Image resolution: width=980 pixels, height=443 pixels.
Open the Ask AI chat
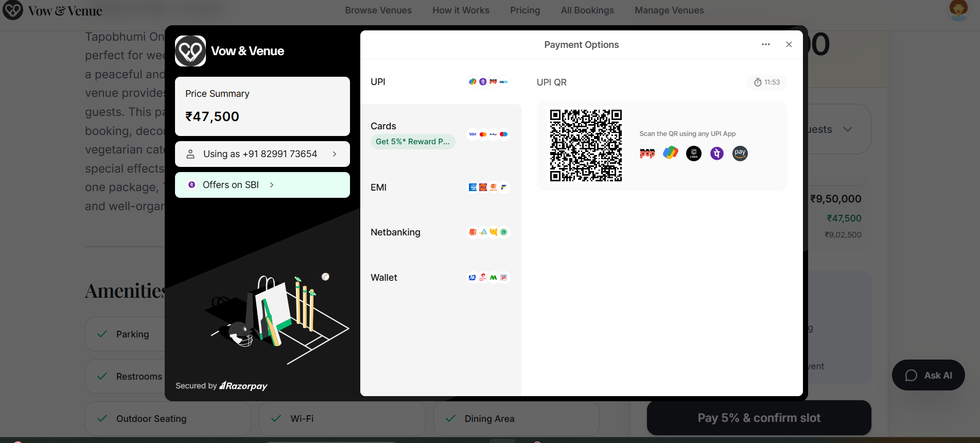[x=929, y=375]
